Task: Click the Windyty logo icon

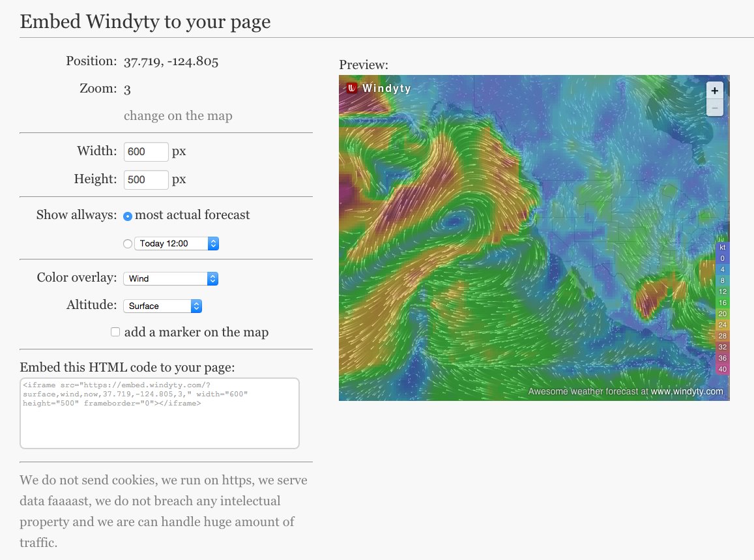Action: tap(351, 88)
